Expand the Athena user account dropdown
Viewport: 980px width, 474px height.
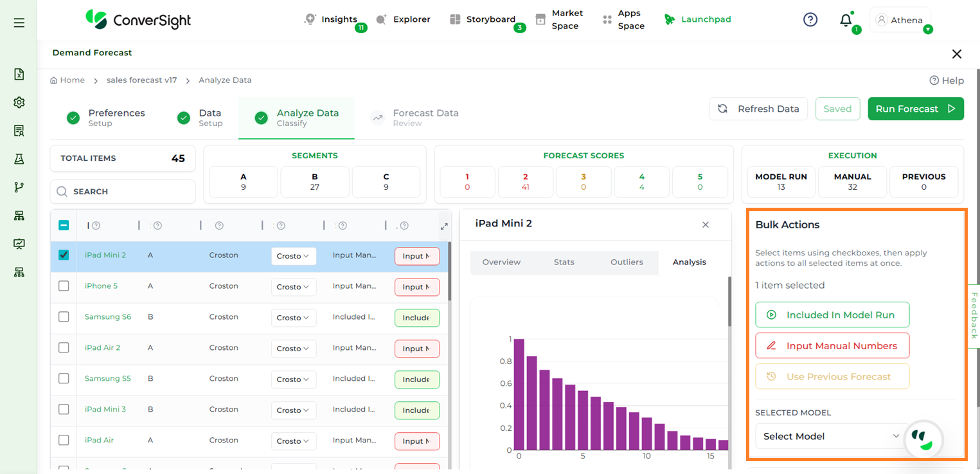coord(900,21)
